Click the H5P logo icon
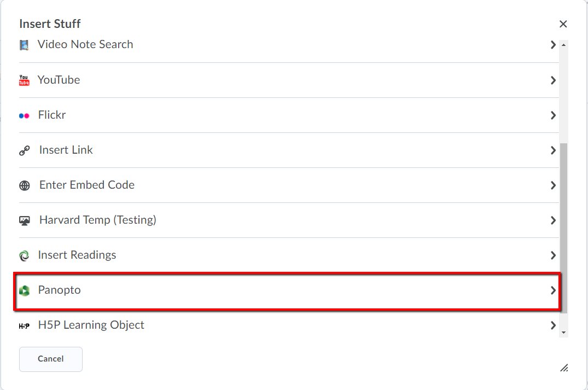 24,326
